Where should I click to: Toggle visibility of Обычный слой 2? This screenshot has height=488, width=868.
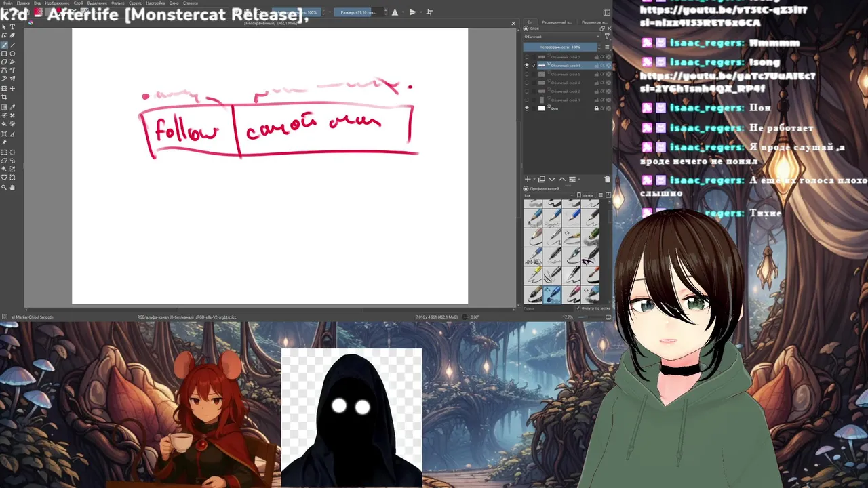pos(527,91)
